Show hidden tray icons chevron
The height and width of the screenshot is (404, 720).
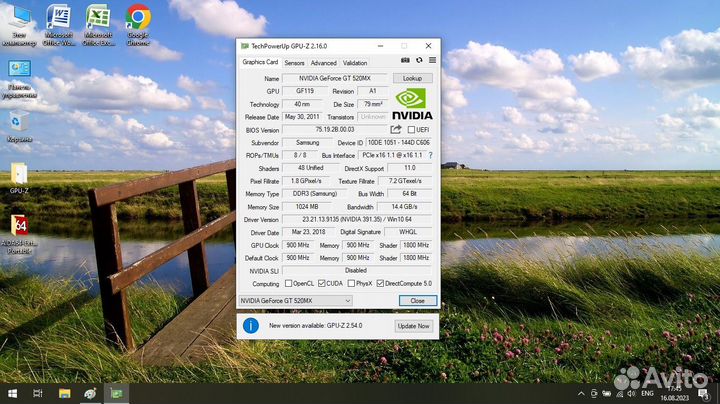(x=581, y=393)
